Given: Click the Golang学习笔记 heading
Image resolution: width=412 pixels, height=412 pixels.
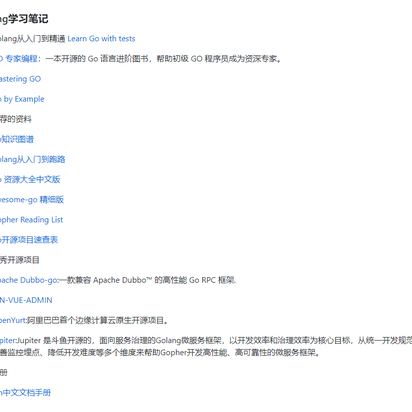Looking at the screenshot, I should [x=24, y=19].
